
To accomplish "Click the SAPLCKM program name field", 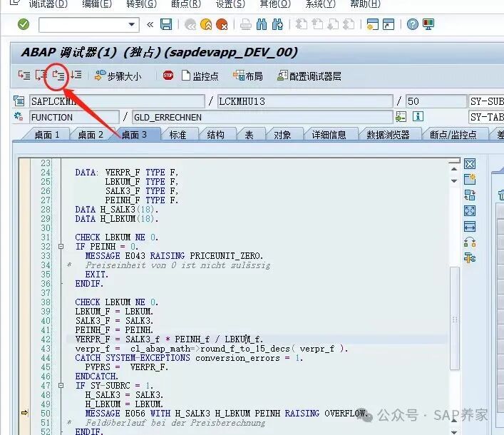I will (117, 101).
